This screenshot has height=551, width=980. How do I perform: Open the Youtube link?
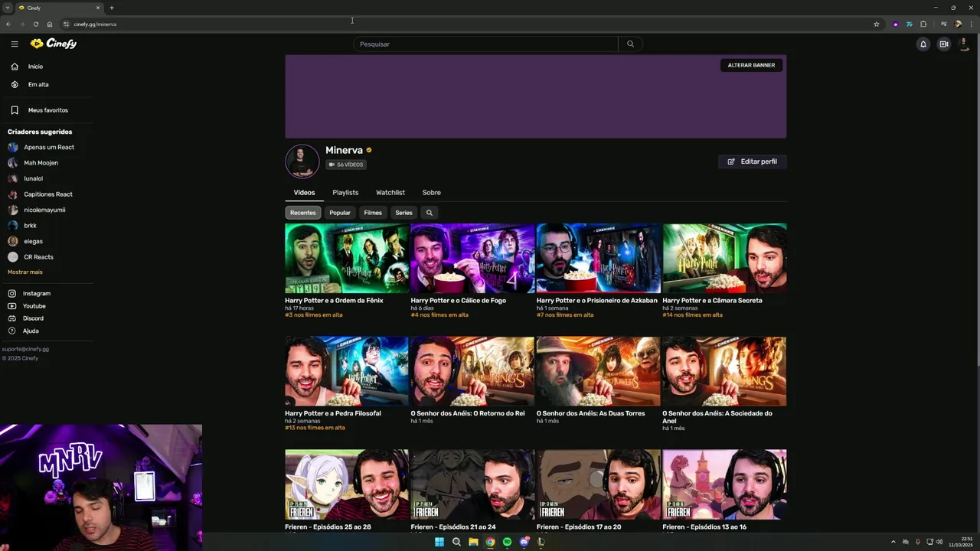[34, 306]
